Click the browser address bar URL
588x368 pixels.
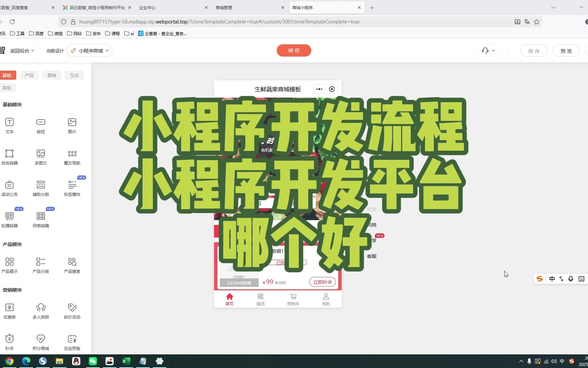point(219,22)
